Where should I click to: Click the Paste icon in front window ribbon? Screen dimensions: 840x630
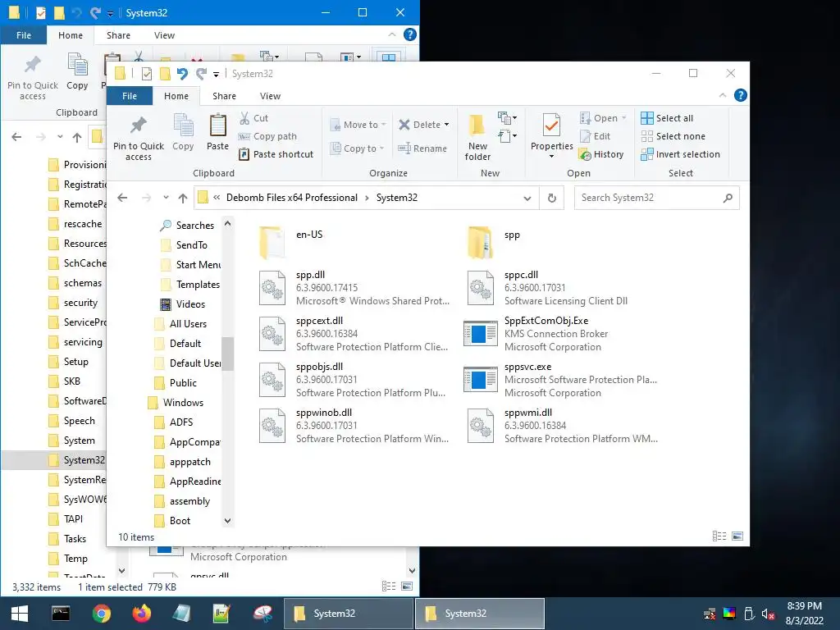tap(217, 126)
